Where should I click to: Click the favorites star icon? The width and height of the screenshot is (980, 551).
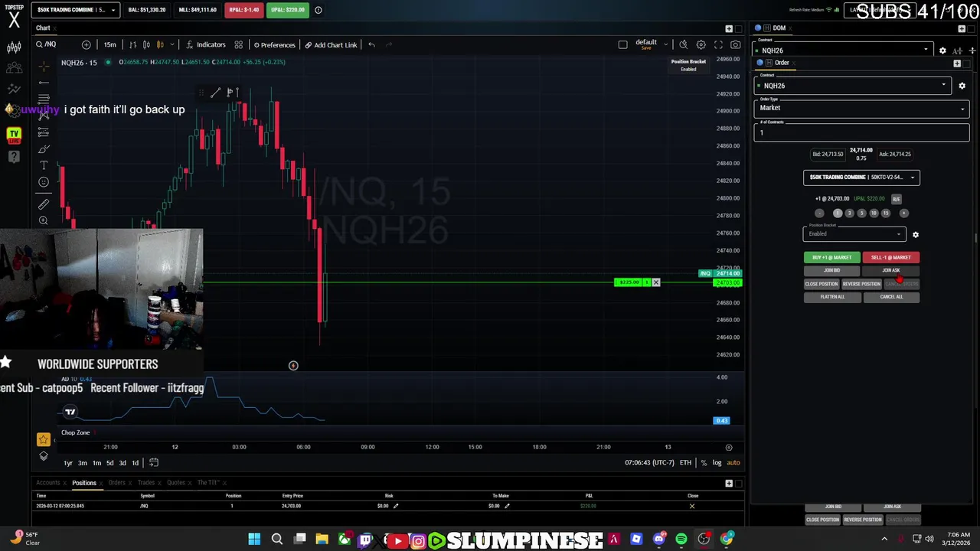tap(44, 439)
